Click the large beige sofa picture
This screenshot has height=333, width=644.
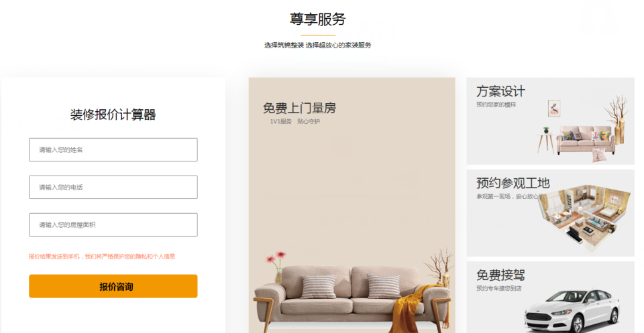(352, 297)
